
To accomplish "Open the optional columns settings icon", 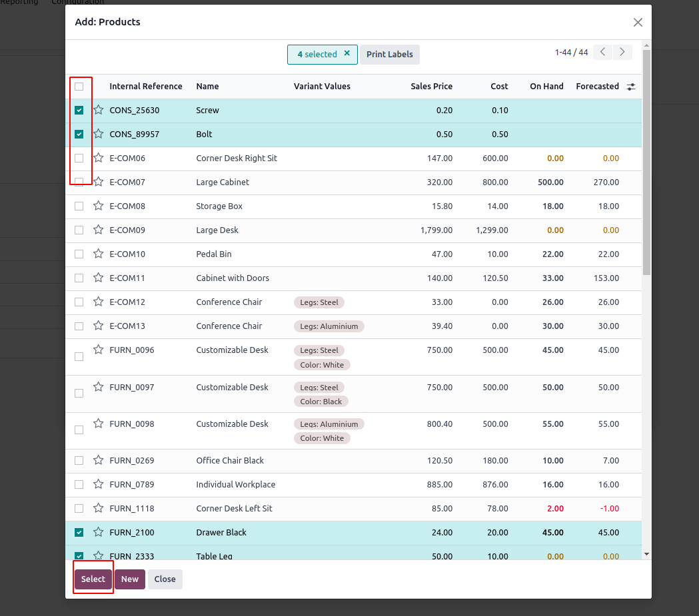I will [631, 87].
